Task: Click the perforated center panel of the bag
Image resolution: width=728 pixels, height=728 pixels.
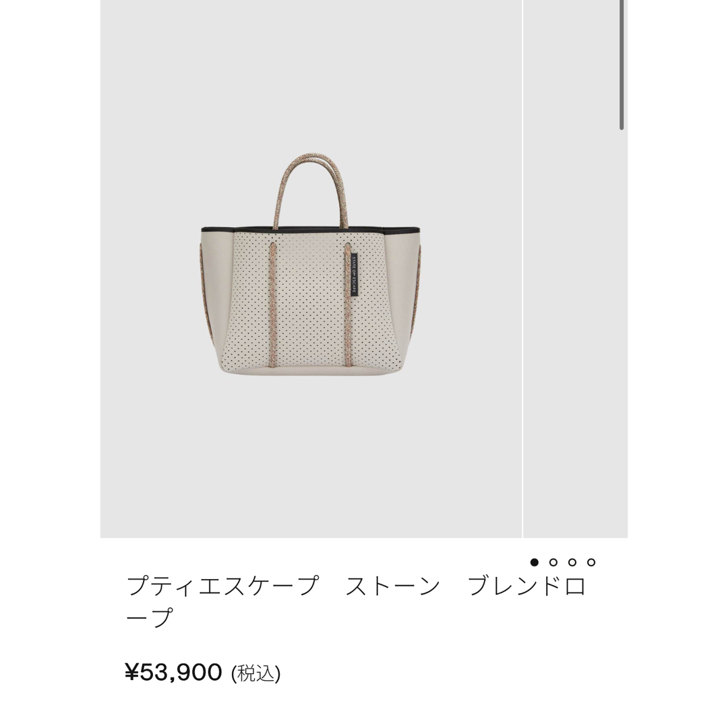Action: tap(310, 302)
